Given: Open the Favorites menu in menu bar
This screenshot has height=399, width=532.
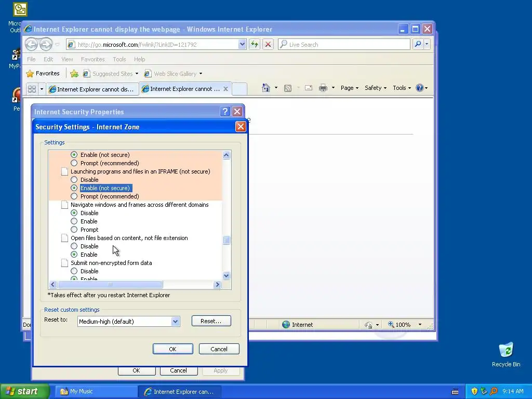Looking at the screenshot, I should (x=92, y=59).
